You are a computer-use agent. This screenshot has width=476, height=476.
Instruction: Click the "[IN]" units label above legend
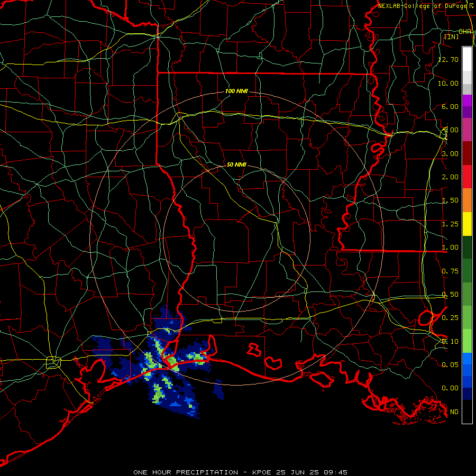[x=452, y=36]
